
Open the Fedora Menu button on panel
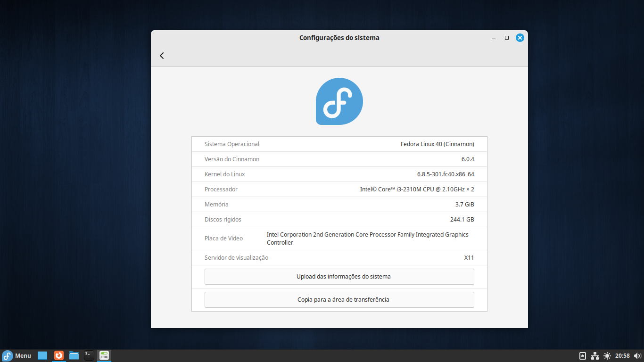point(17,356)
